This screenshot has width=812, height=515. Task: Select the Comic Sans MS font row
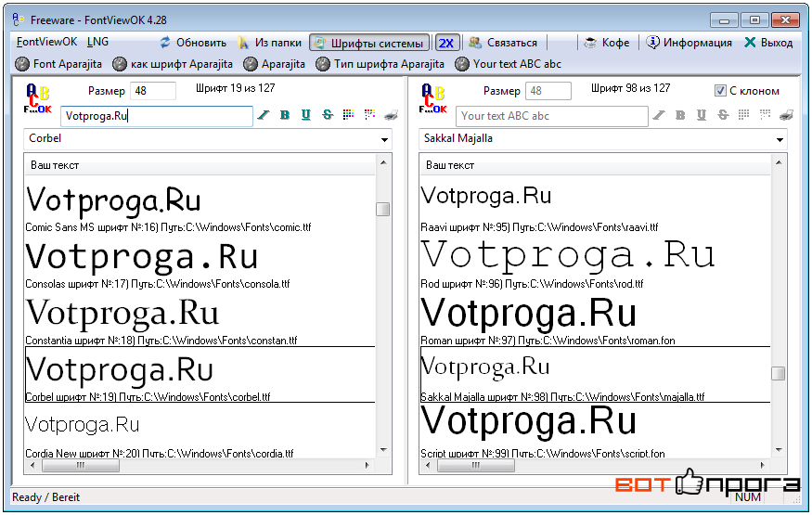[x=200, y=205]
